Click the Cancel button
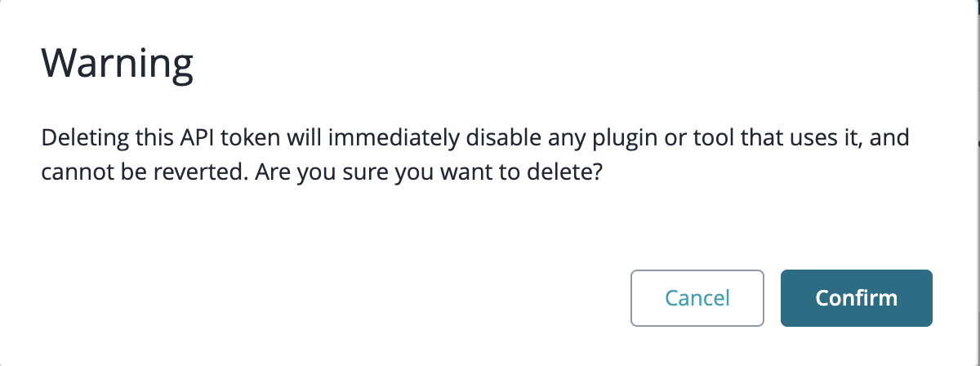This screenshot has height=366, width=980. [x=697, y=298]
